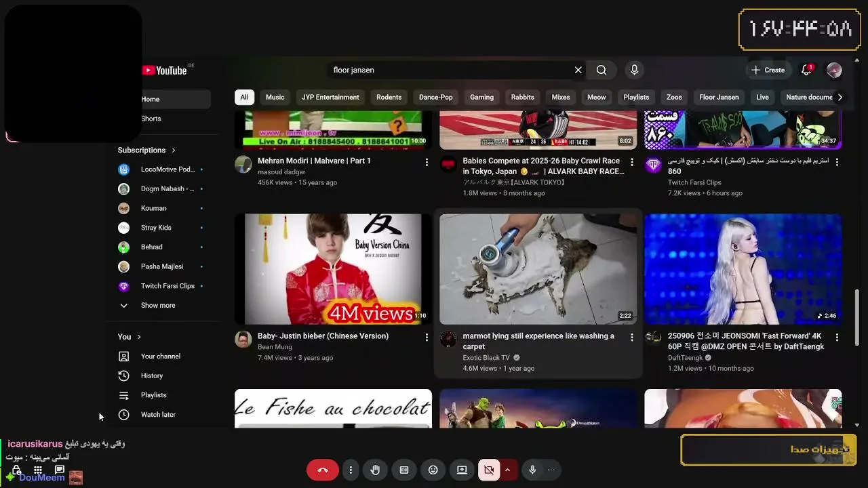Play the Baby Justin Bieber Chinese Version thumbnail
Screen dimensions: 868x488
pyautogui.click(x=333, y=269)
